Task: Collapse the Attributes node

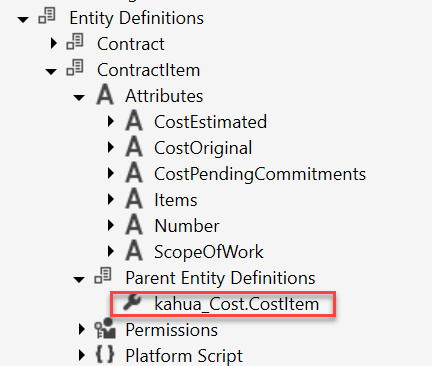Action: 79,97
